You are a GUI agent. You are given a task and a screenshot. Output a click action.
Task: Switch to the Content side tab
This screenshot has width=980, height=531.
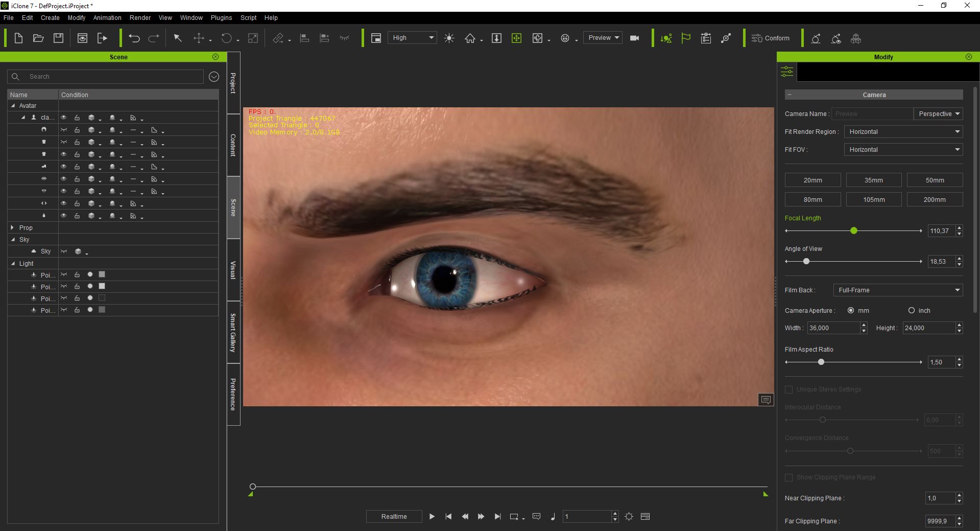233,145
